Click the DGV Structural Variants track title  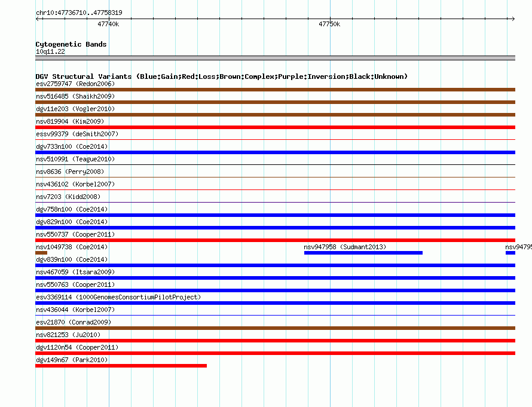click(222, 76)
